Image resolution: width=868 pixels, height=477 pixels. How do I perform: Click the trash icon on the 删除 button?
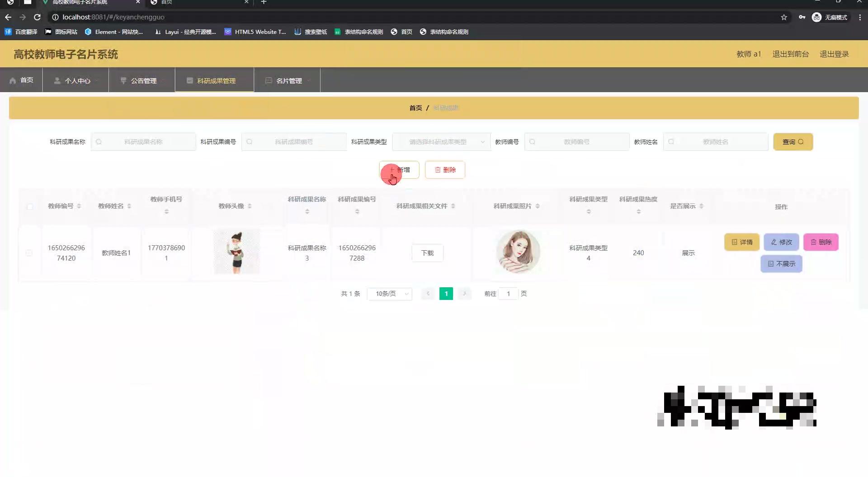point(437,170)
